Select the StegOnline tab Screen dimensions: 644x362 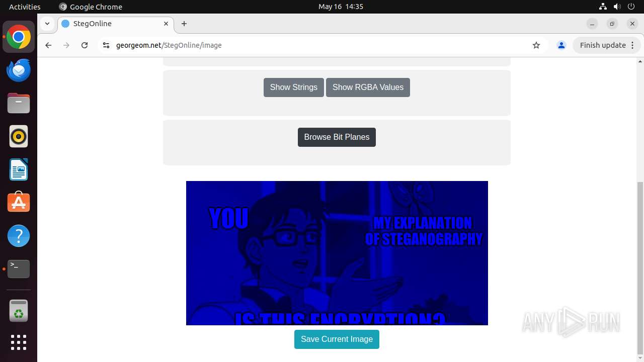[x=116, y=24]
